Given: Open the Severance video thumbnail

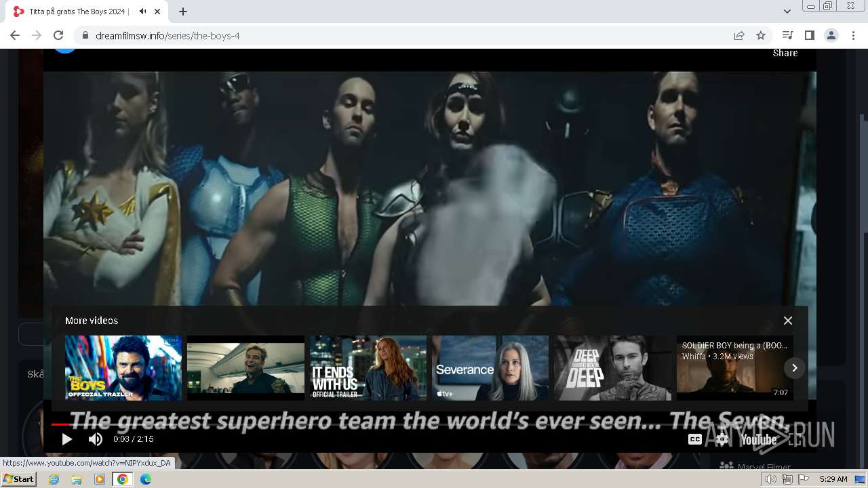Looking at the screenshot, I should point(490,368).
